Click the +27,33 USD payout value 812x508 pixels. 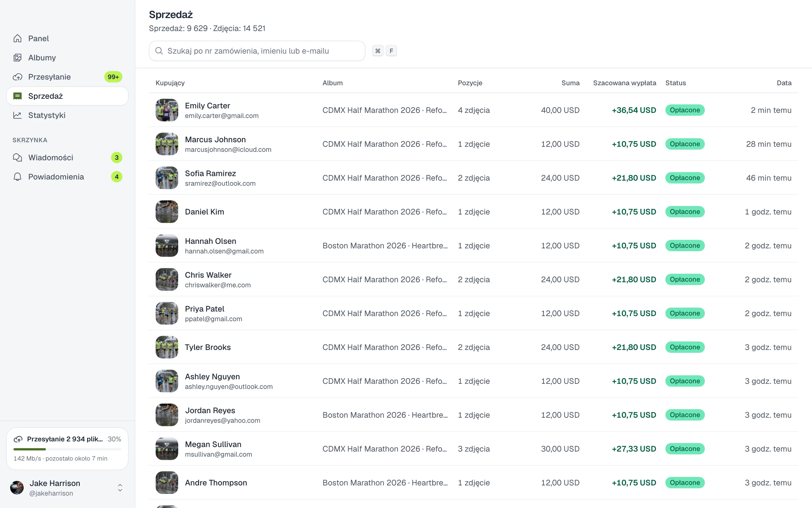634,449
